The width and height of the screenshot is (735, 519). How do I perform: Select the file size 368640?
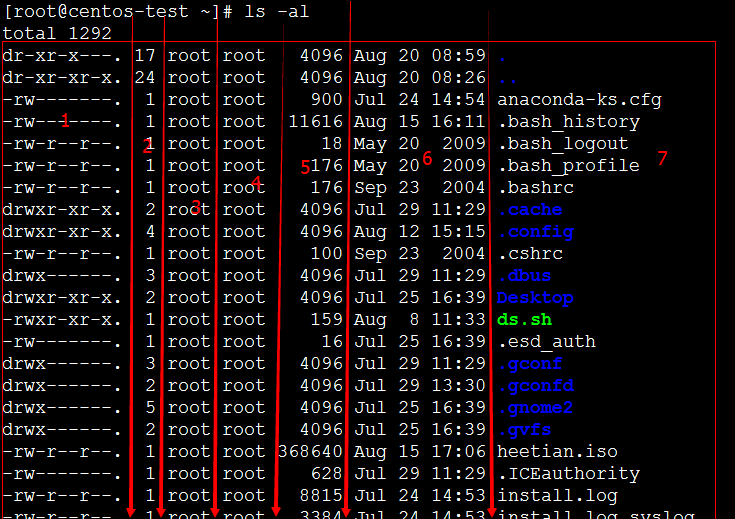pos(311,452)
